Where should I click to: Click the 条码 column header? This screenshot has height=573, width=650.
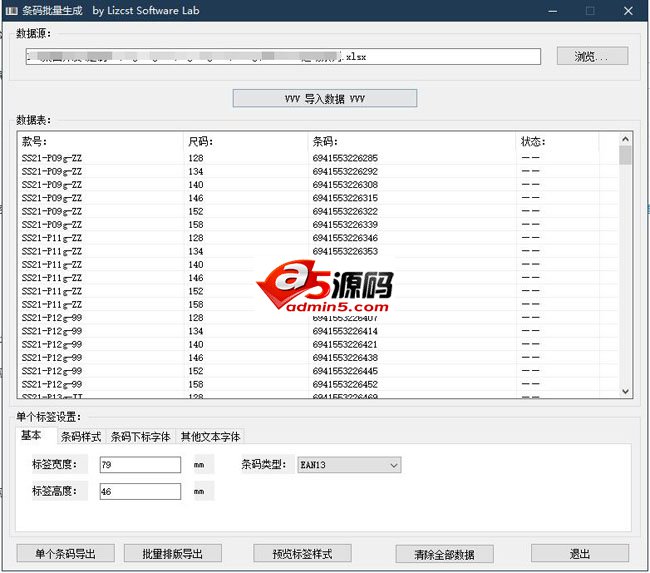(x=412, y=141)
